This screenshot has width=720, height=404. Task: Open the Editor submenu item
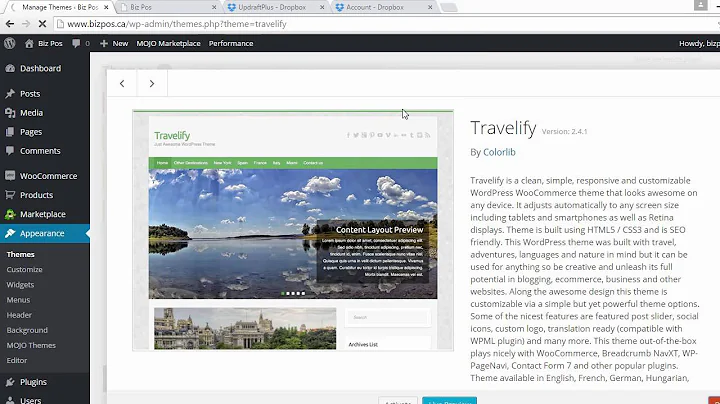pos(17,360)
